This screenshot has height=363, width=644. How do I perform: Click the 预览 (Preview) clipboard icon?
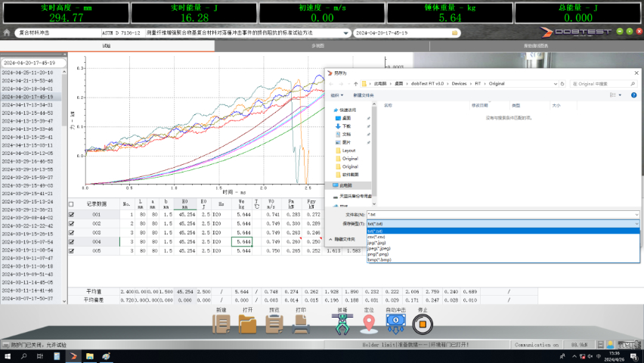(274, 324)
